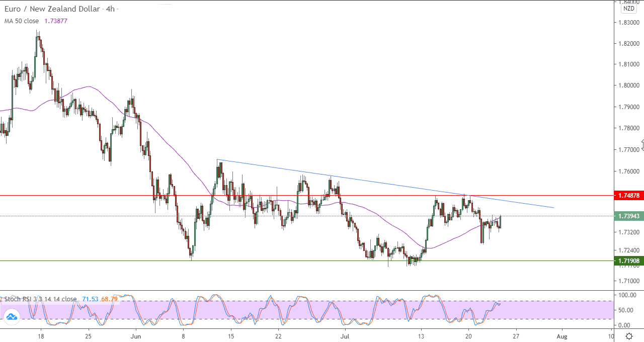Open chart settings gear icon
The image size is (644, 342).
(629, 336)
